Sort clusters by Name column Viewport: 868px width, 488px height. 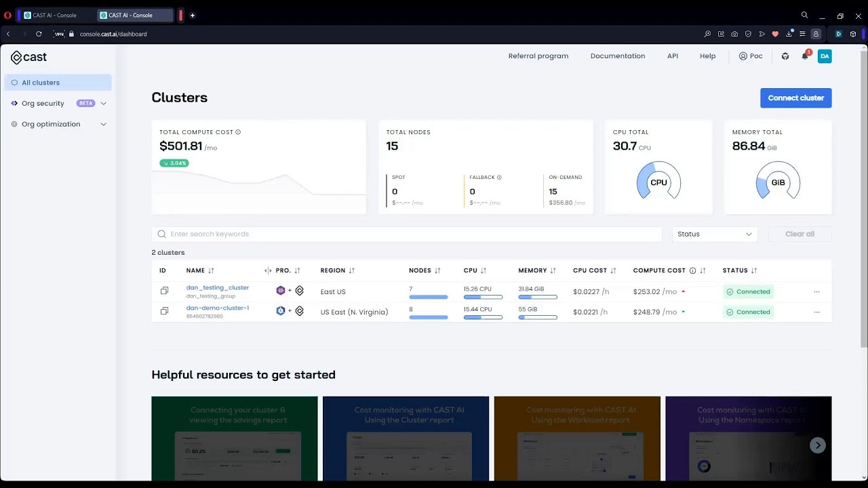click(211, 270)
